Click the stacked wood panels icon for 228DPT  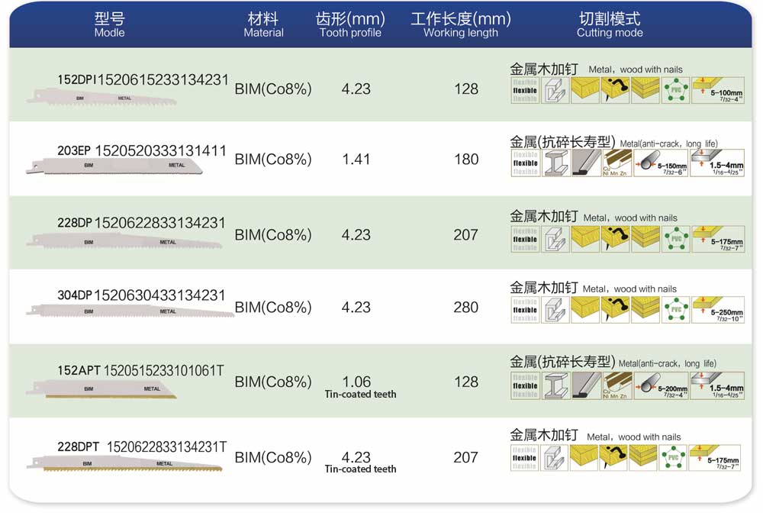tap(643, 457)
